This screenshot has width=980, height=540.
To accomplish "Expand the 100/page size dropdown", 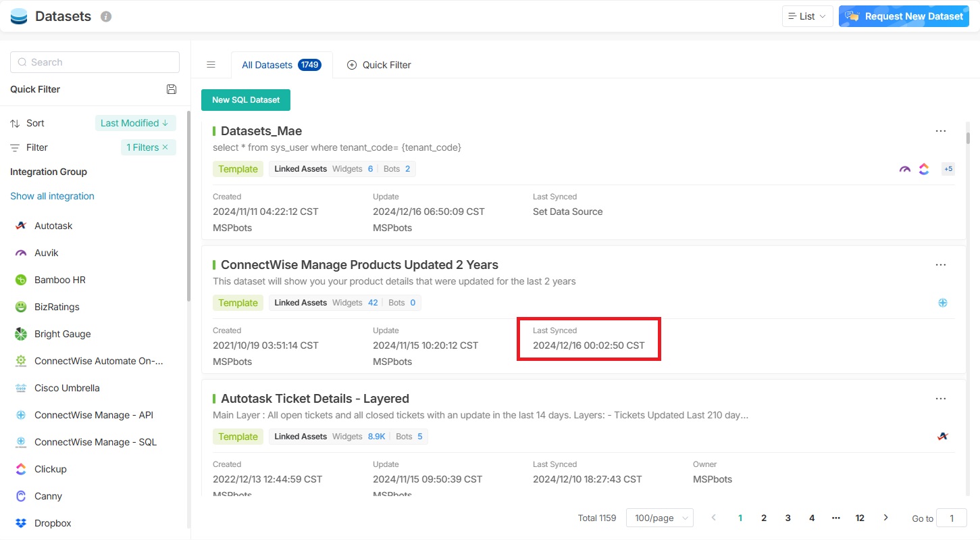I will pos(659,518).
